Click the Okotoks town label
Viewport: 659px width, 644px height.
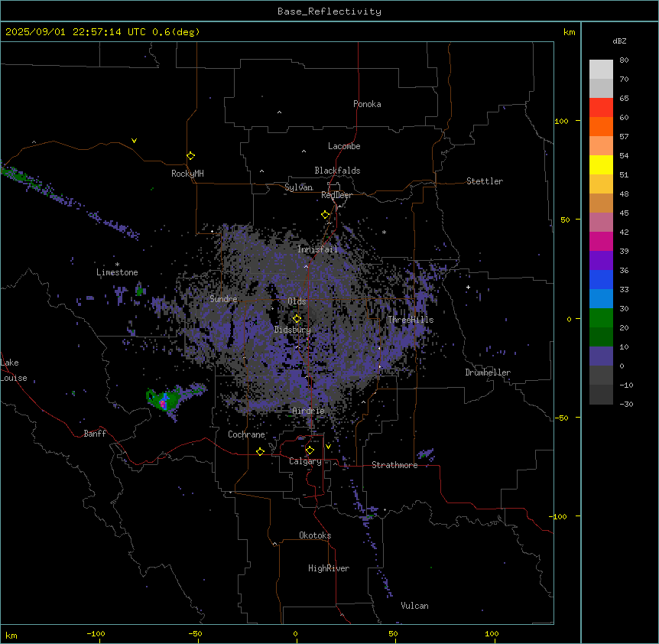pos(315,535)
